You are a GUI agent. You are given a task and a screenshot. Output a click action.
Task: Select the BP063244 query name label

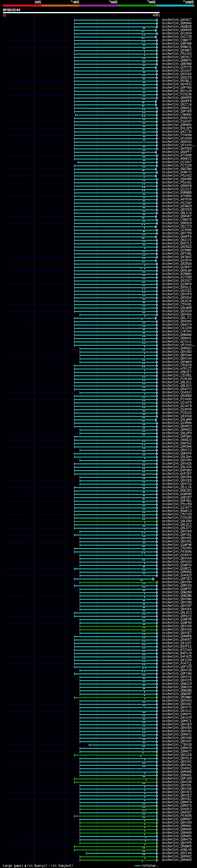pyautogui.click(x=11, y=10)
